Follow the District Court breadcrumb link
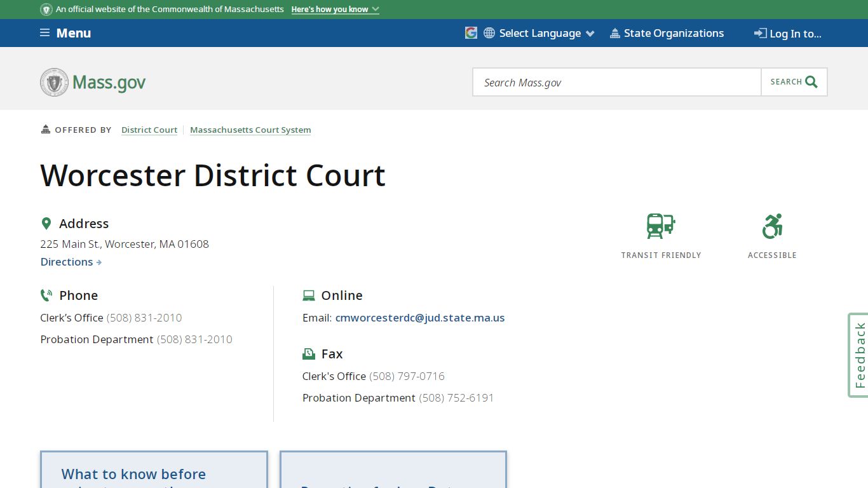Image resolution: width=868 pixels, height=488 pixels. click(x=149, y=130)
